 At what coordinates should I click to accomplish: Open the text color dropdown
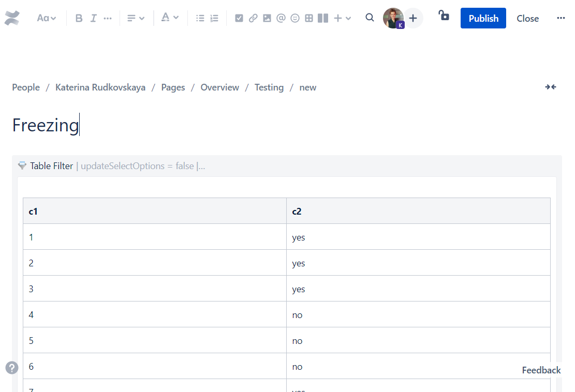click(x=170, y=18)
